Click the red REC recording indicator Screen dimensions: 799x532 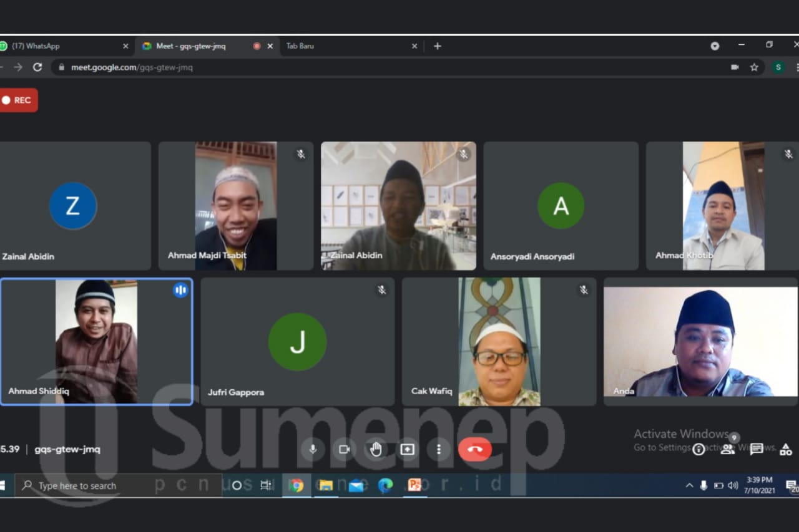(x=18, y=100)
